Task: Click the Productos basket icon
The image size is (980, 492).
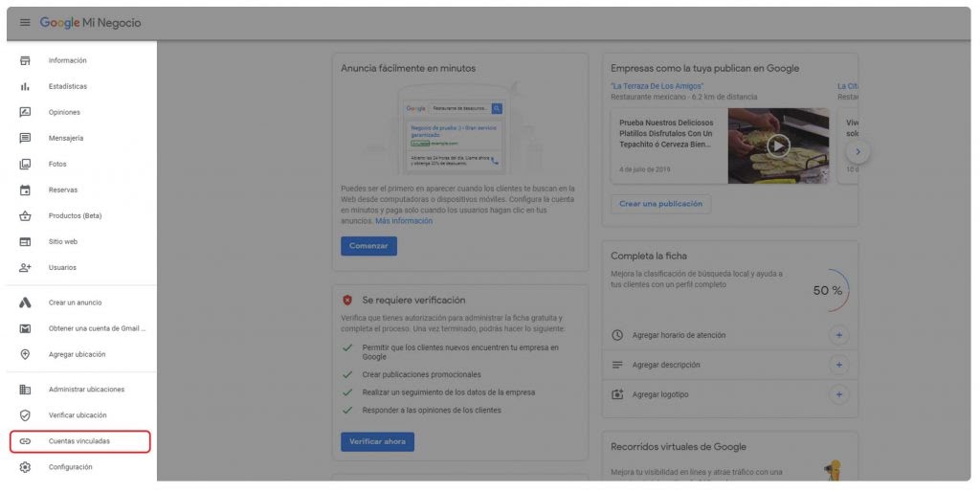Action: 25,215
